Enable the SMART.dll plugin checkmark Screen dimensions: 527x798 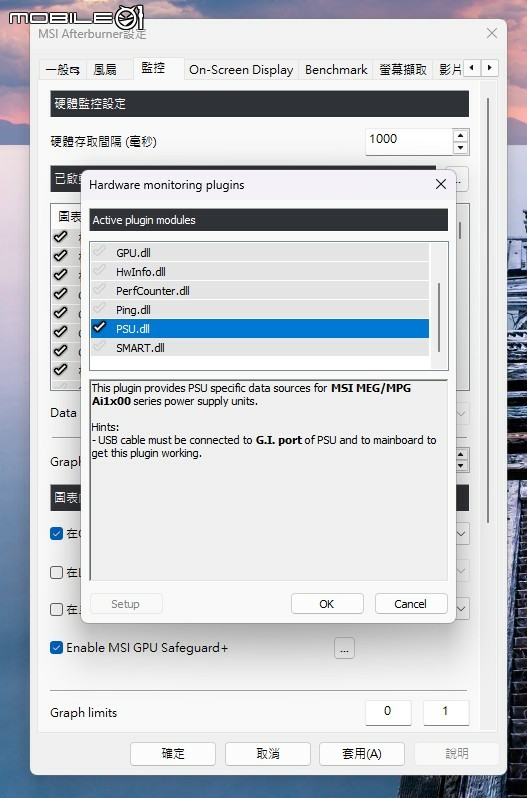click(100, 347)
